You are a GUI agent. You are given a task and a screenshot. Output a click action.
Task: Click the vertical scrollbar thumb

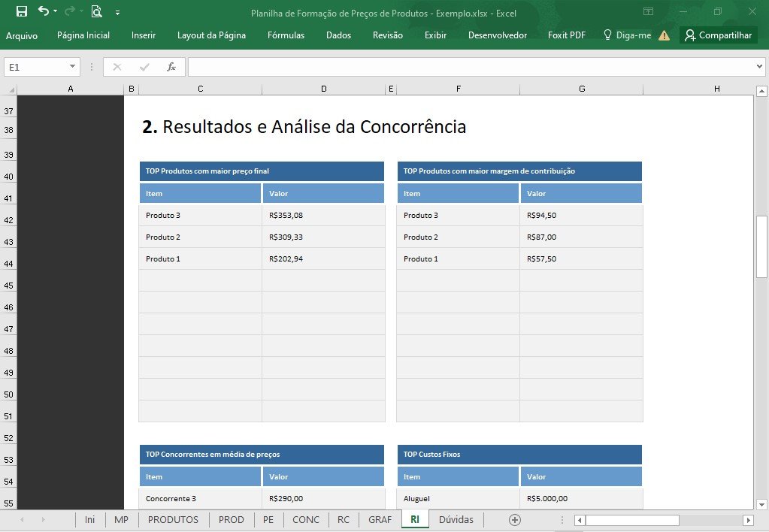coord(761,246)
